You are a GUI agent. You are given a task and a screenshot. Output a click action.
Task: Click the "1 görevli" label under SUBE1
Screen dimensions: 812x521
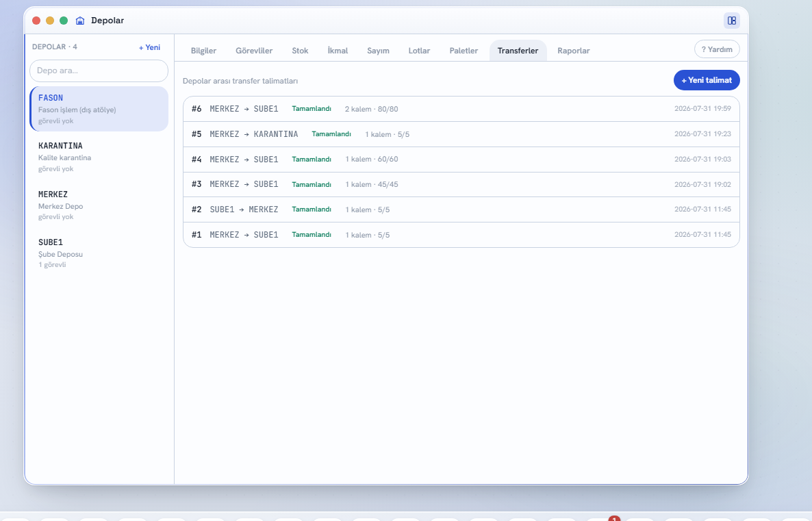point(52,265)
